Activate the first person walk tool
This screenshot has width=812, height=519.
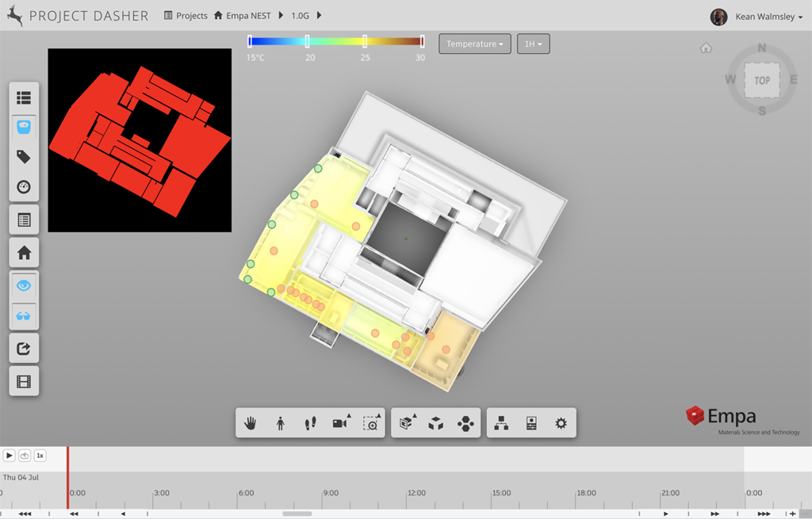pos(280,424)
